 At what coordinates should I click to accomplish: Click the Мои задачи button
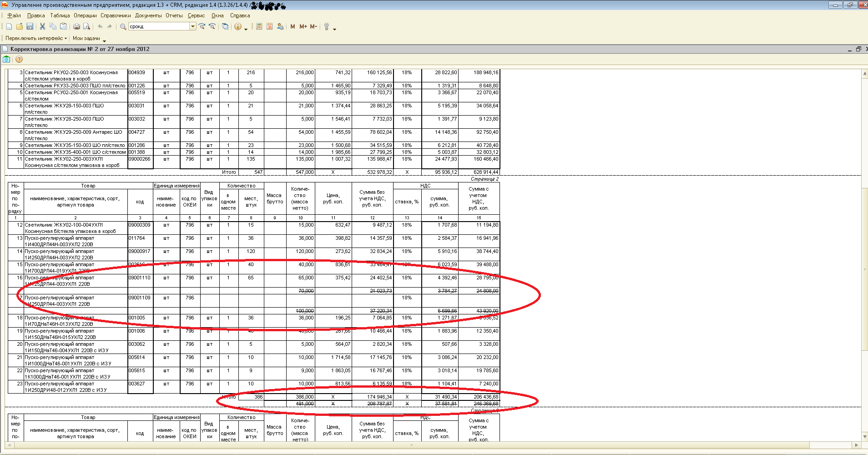tap(86, 38)
